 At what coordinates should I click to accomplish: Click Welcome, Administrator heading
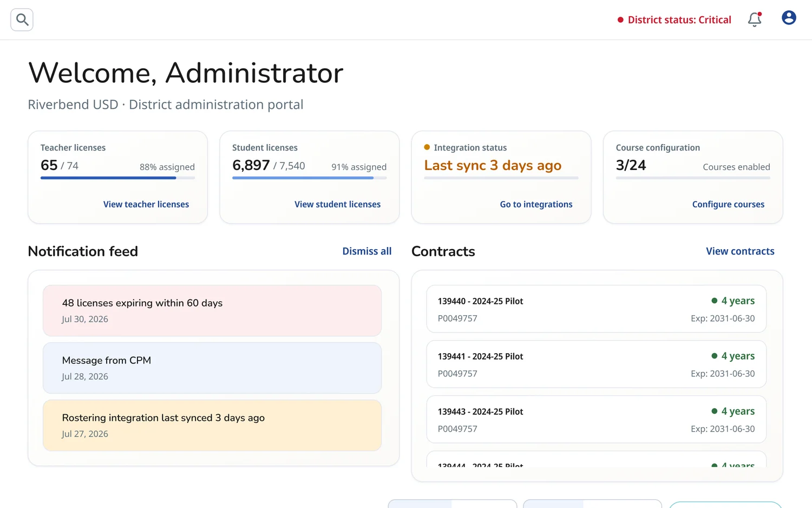click(186, 73)
